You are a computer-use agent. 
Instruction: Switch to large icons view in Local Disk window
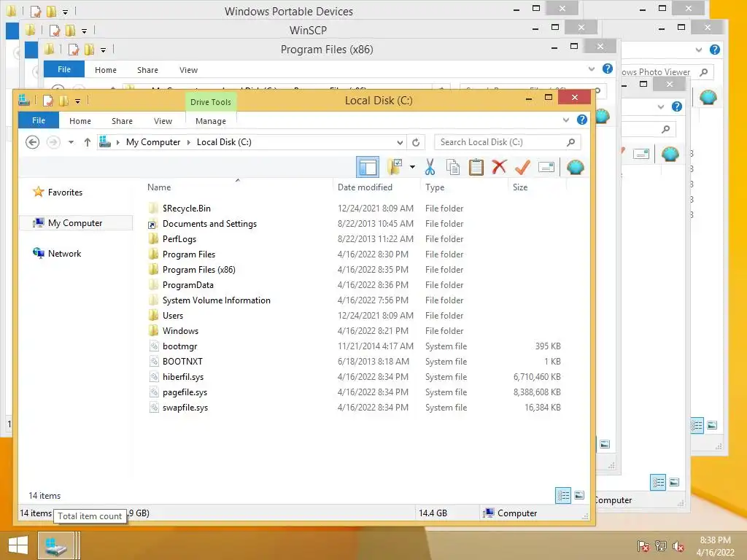pyautogui.click(x=579, y=496)
